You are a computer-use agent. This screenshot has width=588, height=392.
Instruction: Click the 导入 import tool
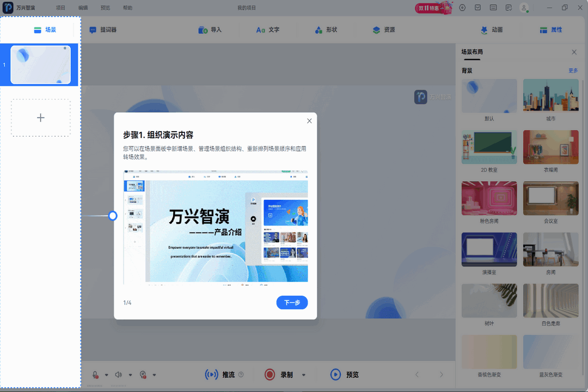coord(210,29)
